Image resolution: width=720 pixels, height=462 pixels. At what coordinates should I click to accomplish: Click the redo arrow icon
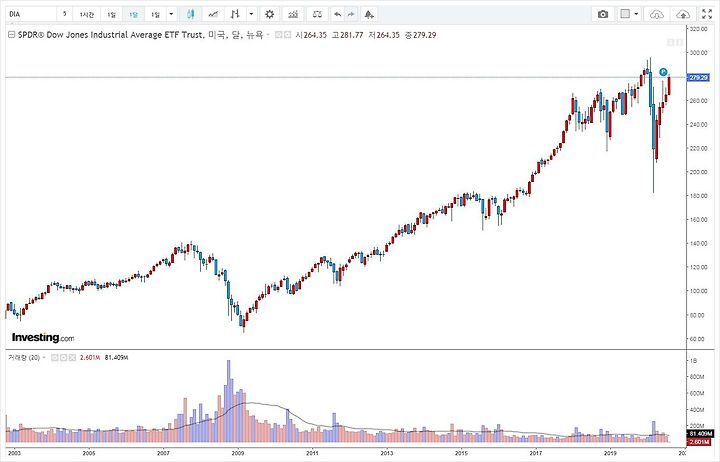pos(351,14)
